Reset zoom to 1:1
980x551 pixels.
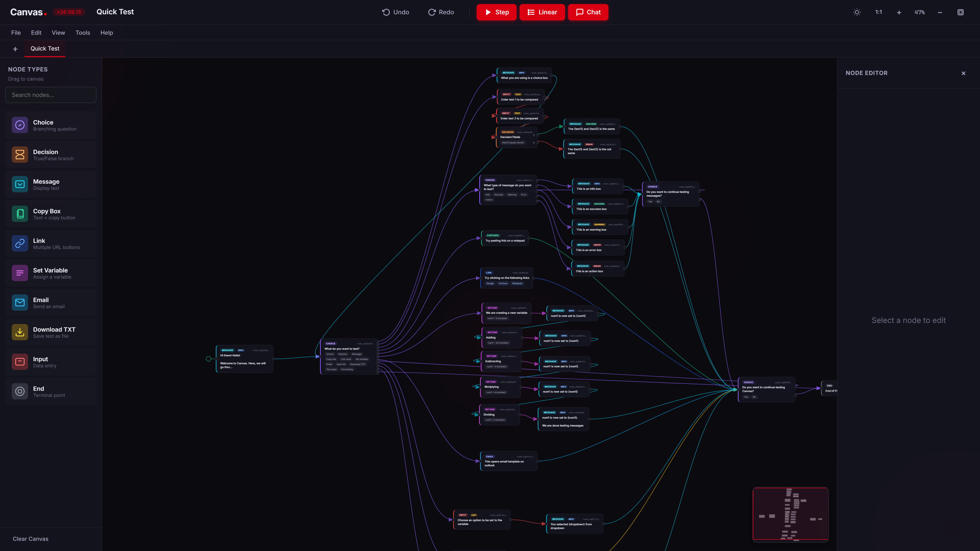pyautogui.click(x=878, y=12)
